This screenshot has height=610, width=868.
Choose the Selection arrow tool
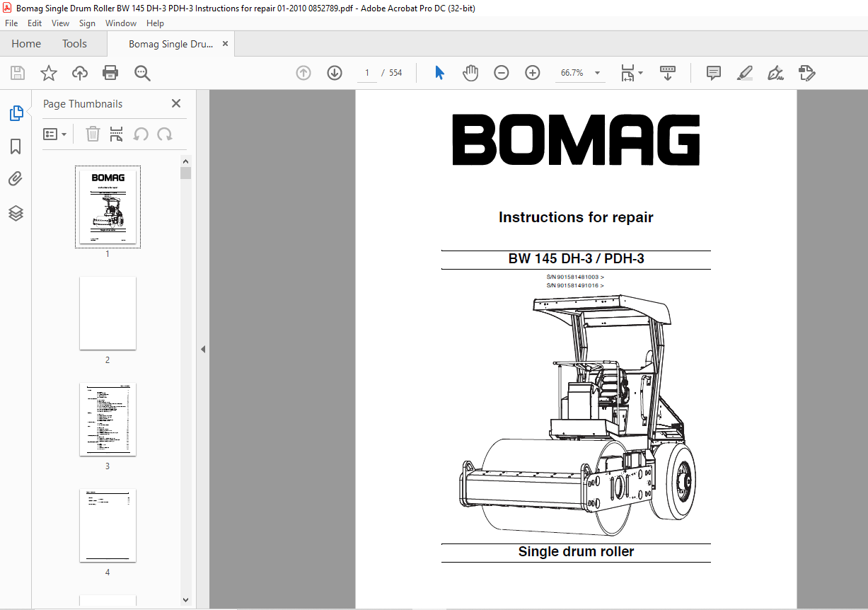click(x=439, y=73)
